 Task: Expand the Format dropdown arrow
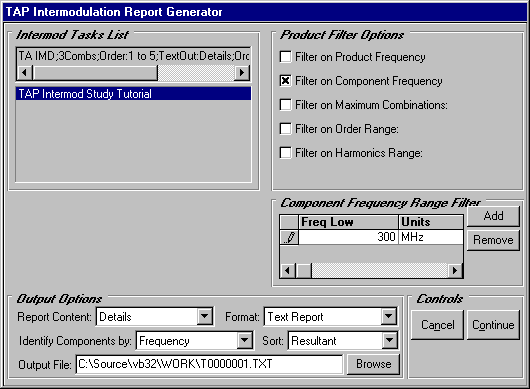tap(388, 317)
